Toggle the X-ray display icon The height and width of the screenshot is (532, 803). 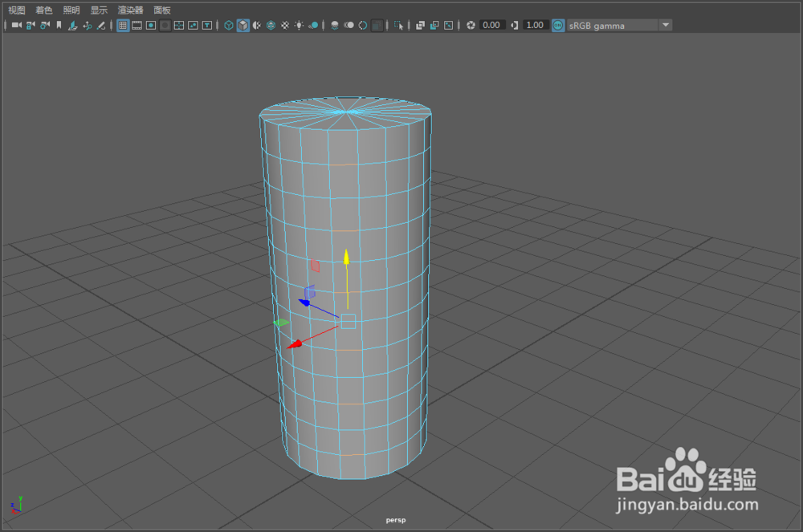coord(420,25)
